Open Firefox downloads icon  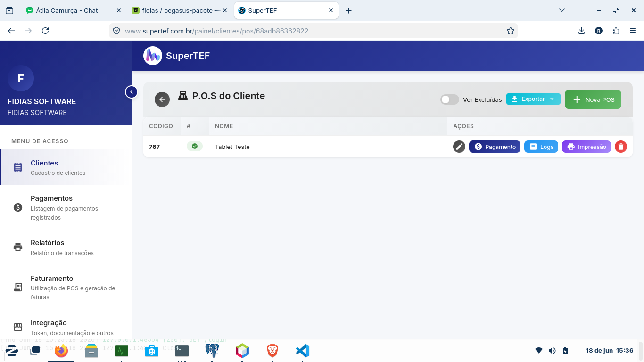click(581, 31)
